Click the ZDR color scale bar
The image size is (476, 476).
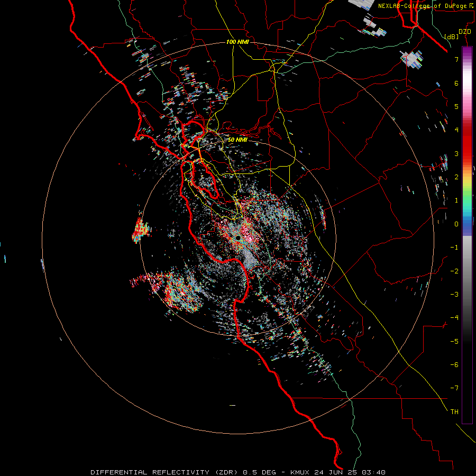pos(467,235)
